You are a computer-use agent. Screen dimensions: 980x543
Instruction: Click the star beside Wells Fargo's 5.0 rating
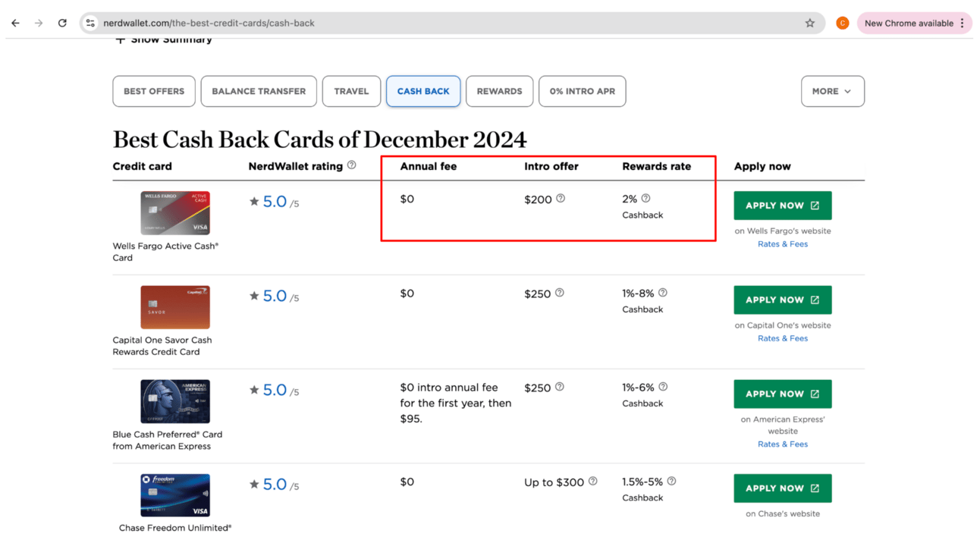point(254,202)
